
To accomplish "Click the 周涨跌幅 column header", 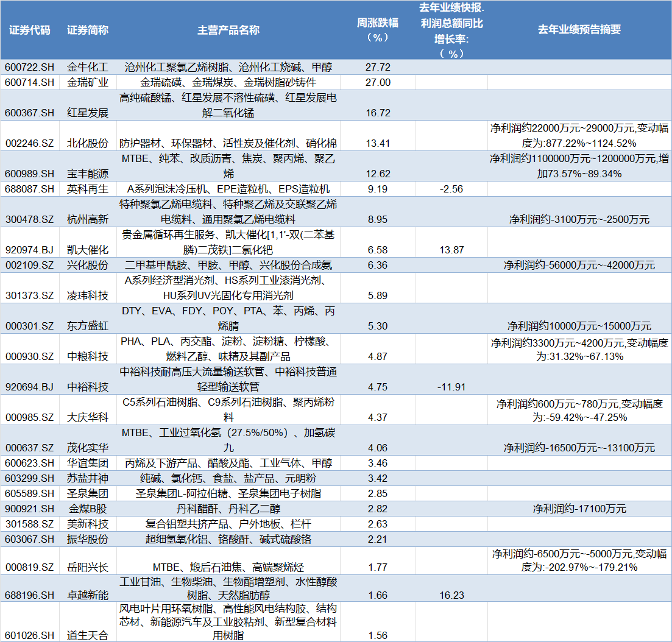I will (x=378, y=30).
